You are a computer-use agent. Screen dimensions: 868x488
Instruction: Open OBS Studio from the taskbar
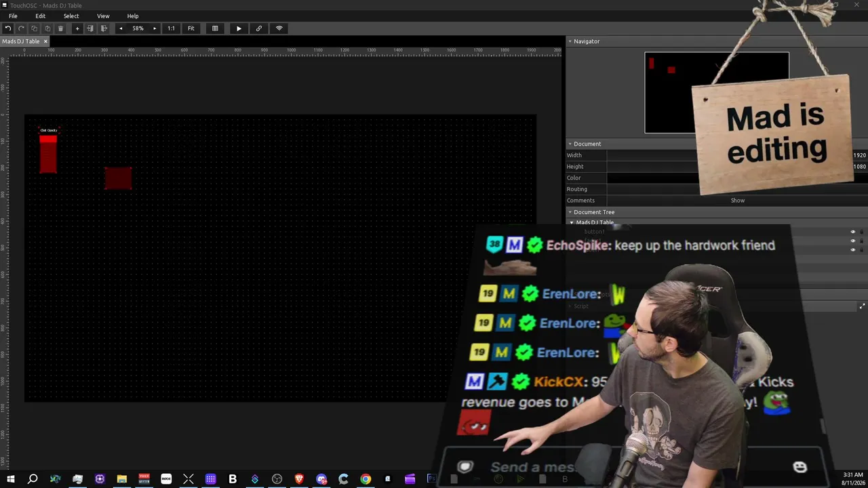tap(277, 479)
